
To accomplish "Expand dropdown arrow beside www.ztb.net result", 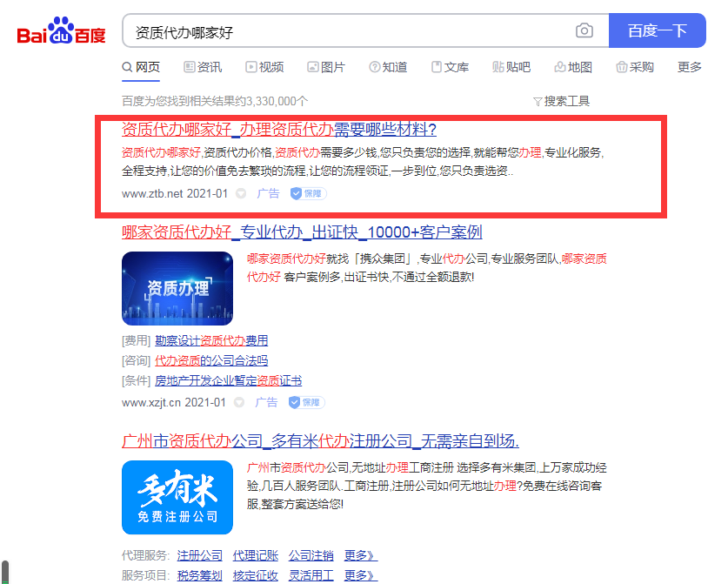I will point(241,194).
